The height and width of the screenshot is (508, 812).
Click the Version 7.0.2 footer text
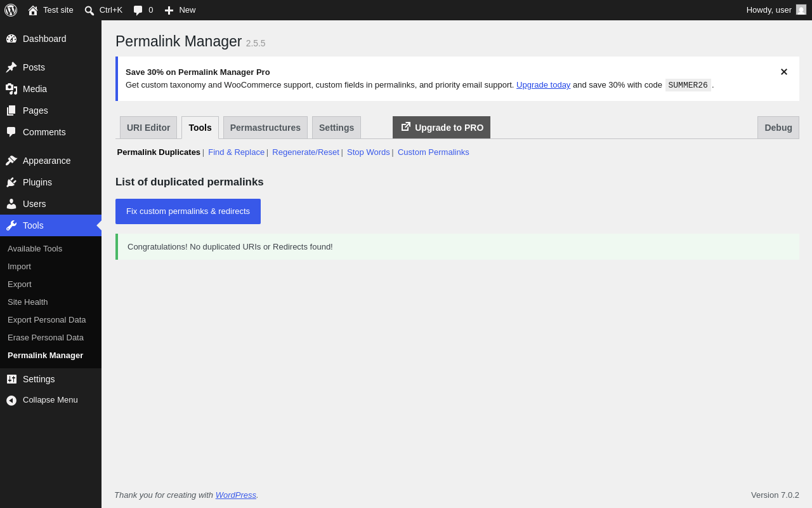[x=775, y=495]
